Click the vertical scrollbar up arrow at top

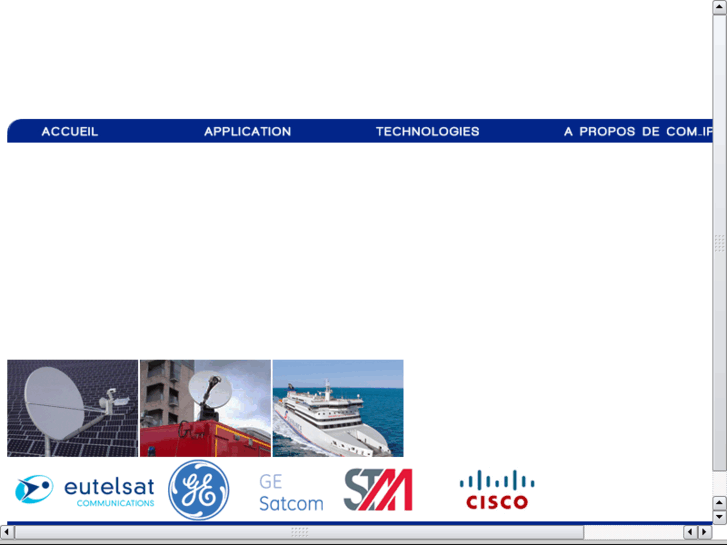[x=720, y=7]
